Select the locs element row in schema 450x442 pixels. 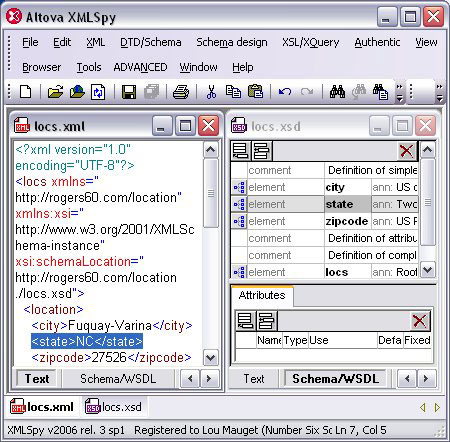click(x=324, y=272)
